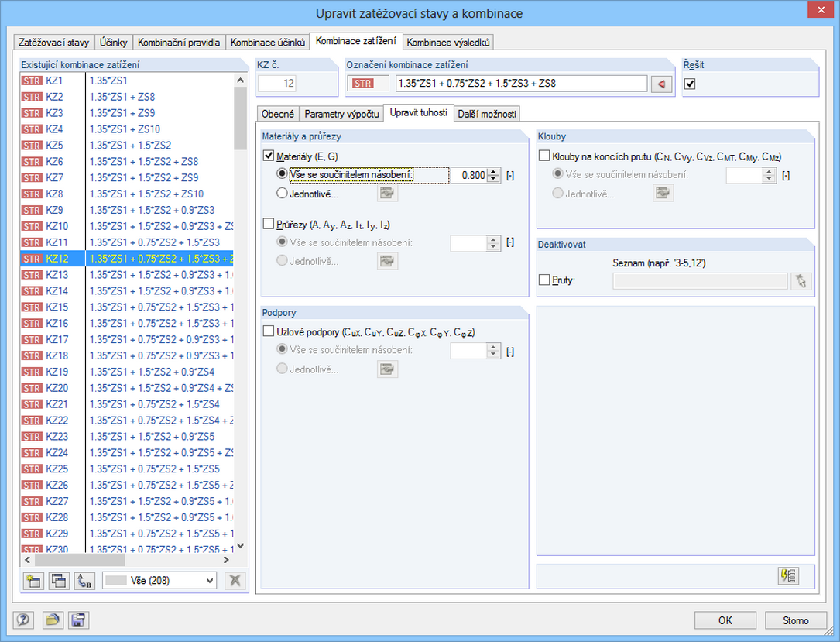Click hinges factor up stepper
840x642 pixels.
pos(770,171)
